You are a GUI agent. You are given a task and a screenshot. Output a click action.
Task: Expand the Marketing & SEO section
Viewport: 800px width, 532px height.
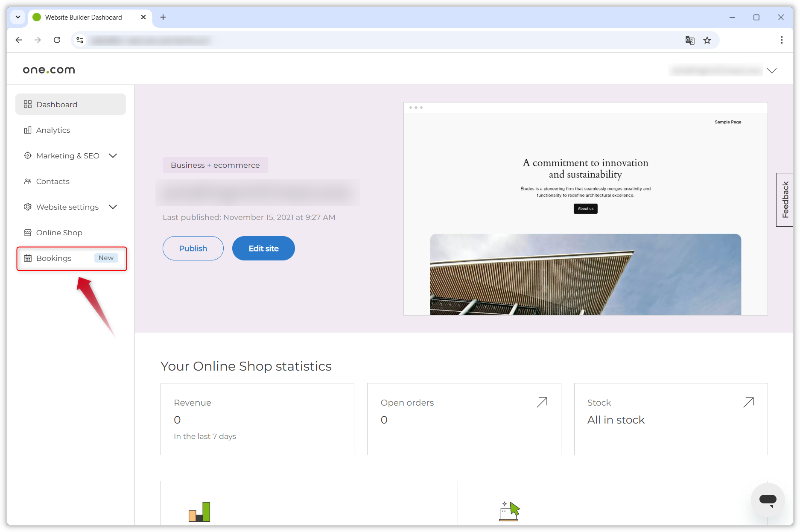tap(113, 155)
